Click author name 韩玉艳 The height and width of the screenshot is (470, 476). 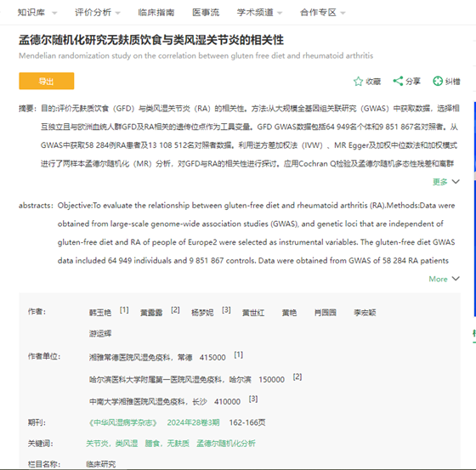[100, 313]
